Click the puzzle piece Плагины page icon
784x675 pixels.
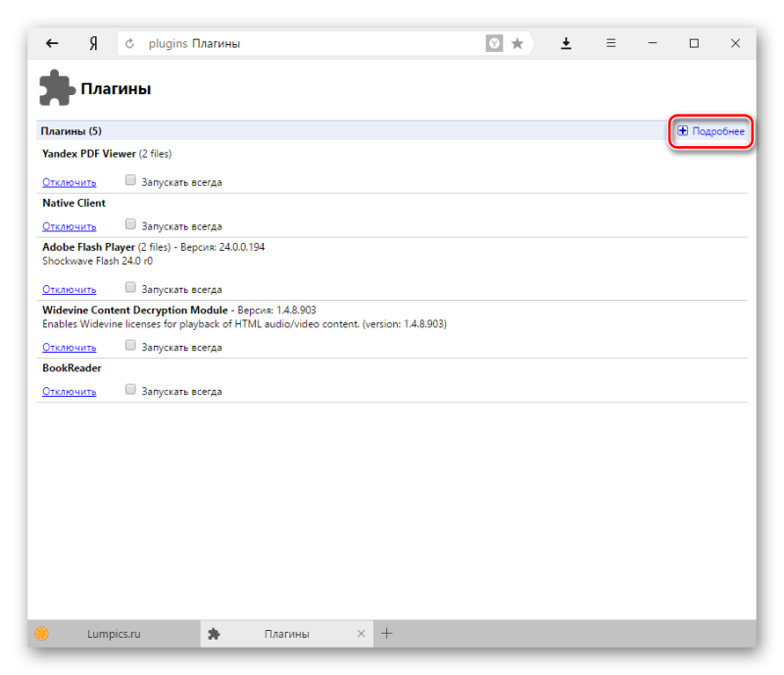[x=57, y=88]
